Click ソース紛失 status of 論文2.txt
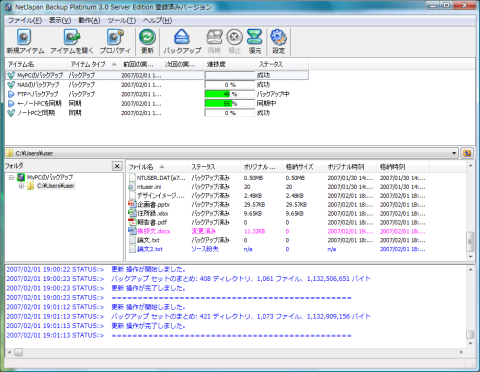480x372 pixels. point(205,249)
